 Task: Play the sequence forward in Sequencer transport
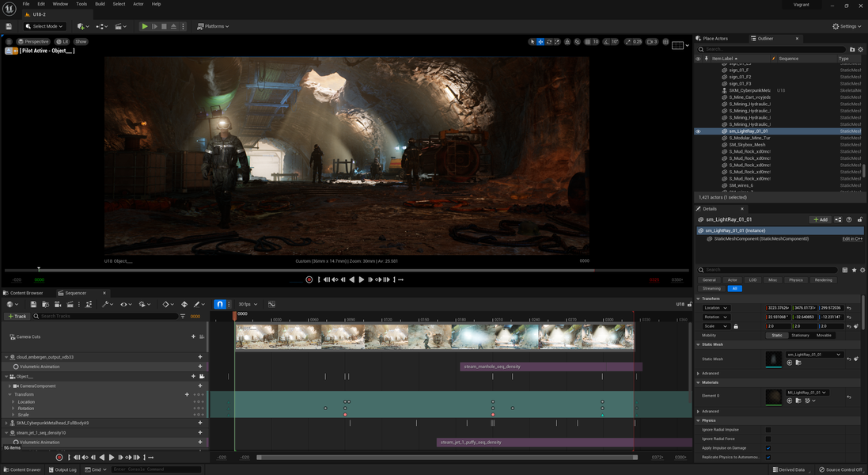(112, 458)
